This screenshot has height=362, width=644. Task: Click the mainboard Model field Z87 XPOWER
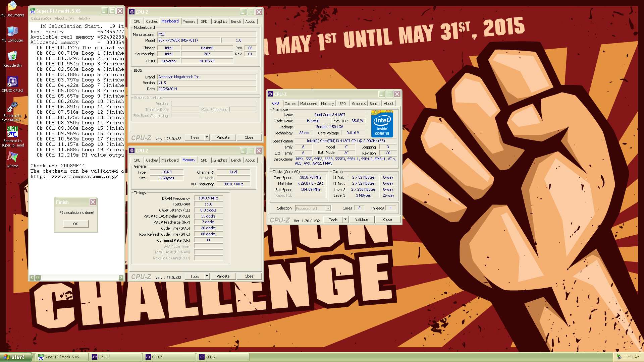[189, 40]
